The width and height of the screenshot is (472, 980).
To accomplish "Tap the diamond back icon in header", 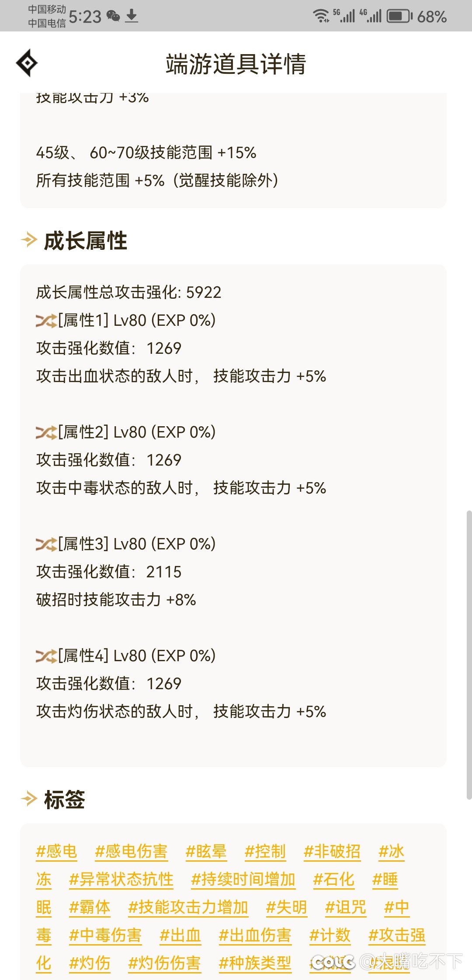I will point(27,63).
